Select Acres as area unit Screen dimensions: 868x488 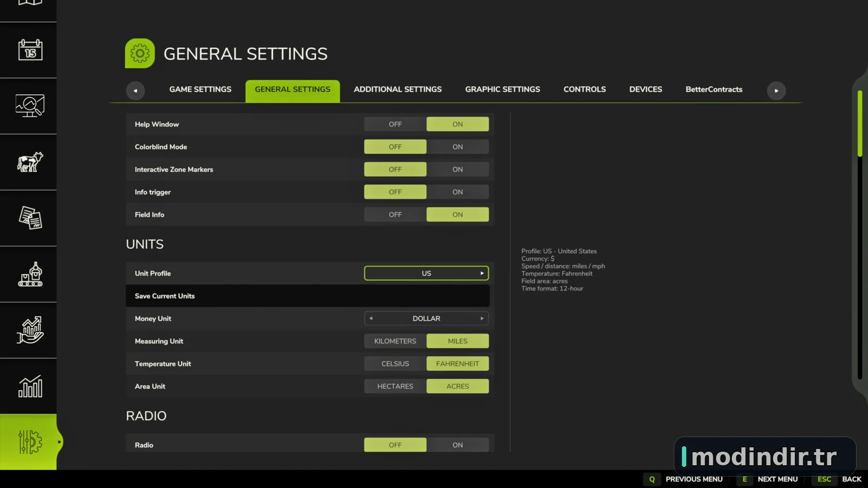tap(457, 386)
